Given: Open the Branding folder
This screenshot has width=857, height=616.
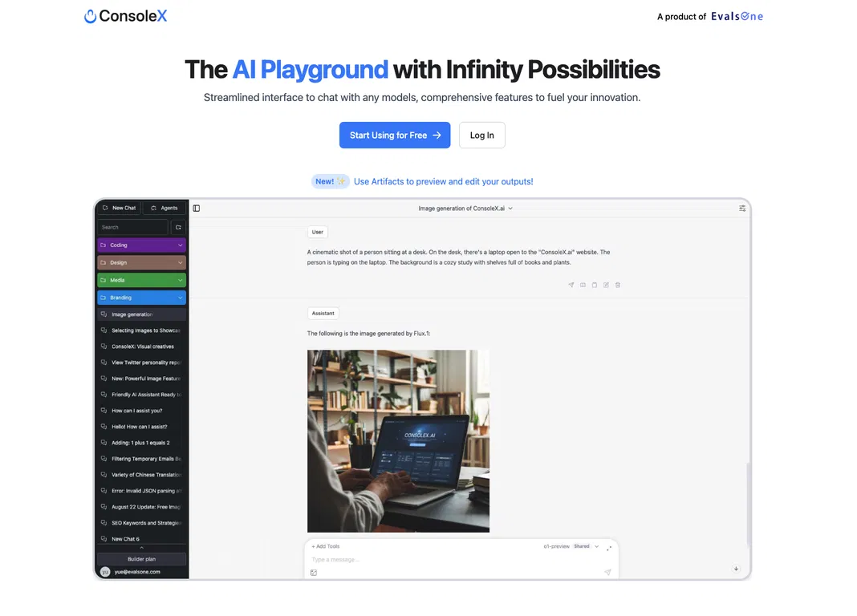Looking at the screenshot, I should 141,298.
